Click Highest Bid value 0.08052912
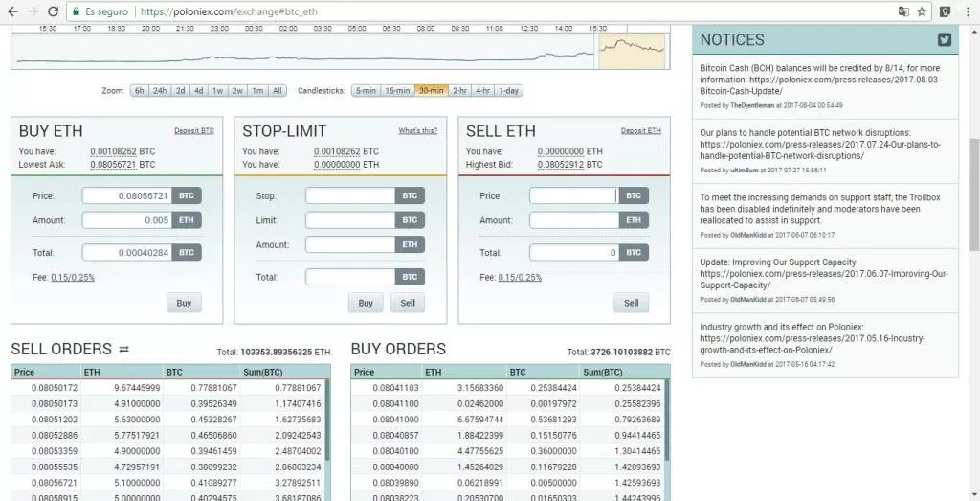 coord(561,165)
